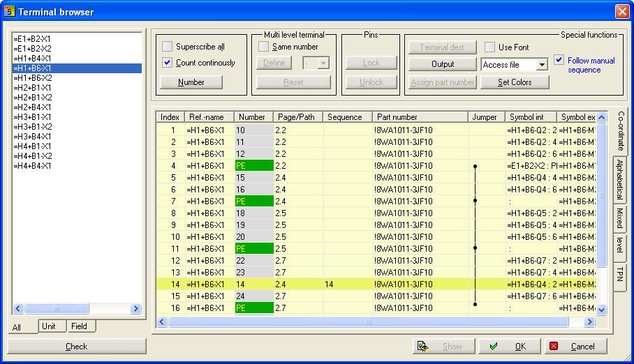Click the Page/Path column header

[x=298, y=117]
